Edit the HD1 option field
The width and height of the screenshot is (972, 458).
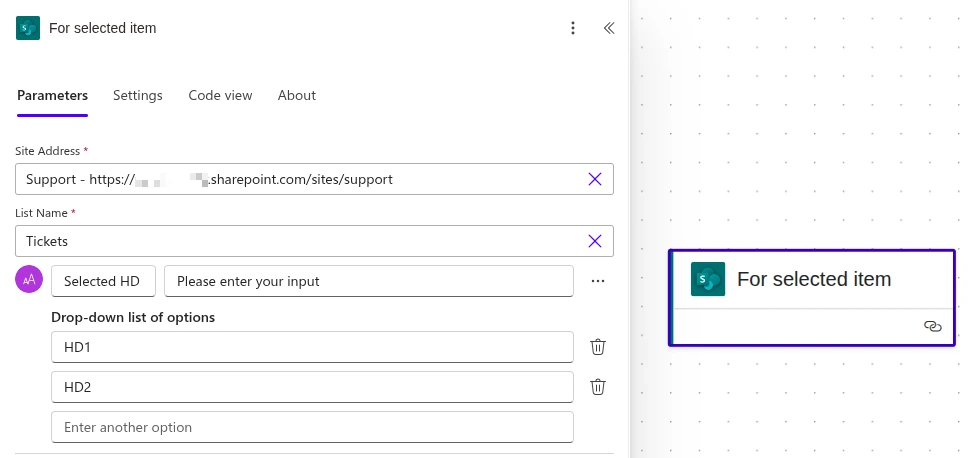[312, 347]
